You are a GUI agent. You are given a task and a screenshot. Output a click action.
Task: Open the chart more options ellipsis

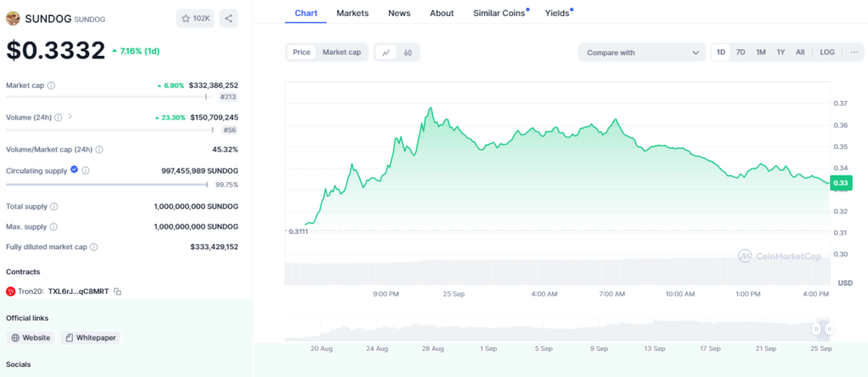point(854,52)
